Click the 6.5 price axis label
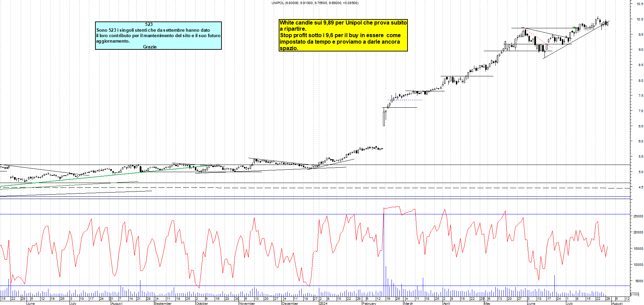This screenshot has height=305, width=644. click(641, 126)
